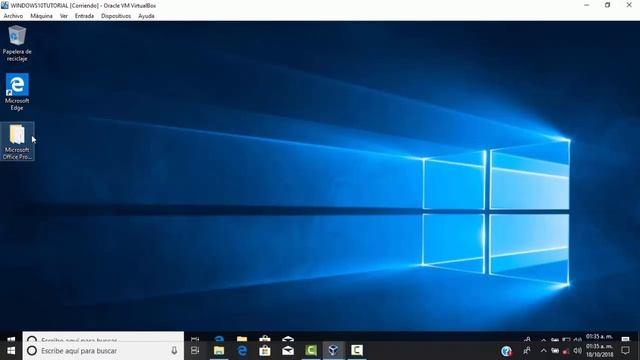This screenshot has height=360, width=640.
Task: Open Microsoft Store from the taskbar
Action: (265, 351)
